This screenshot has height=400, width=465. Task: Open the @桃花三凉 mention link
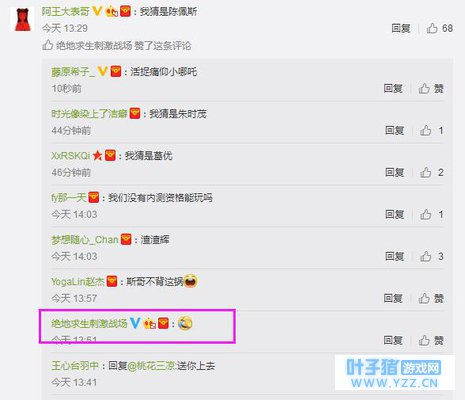pos(151,366)
